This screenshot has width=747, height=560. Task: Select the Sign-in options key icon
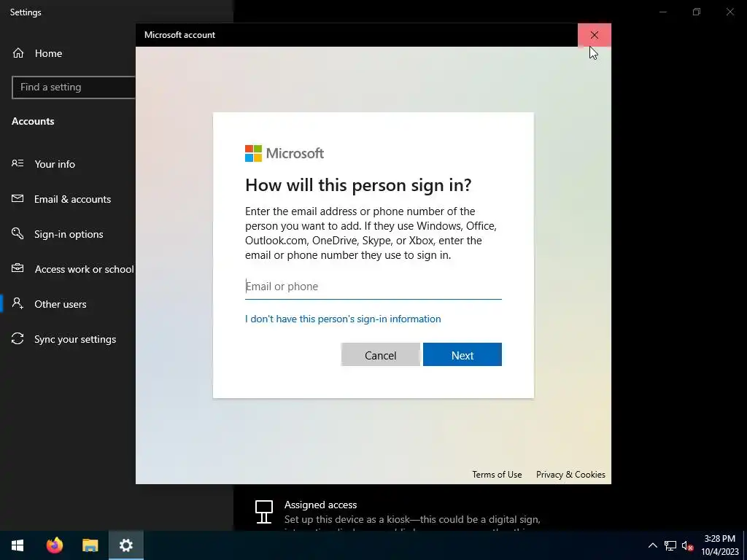(18, 233)
